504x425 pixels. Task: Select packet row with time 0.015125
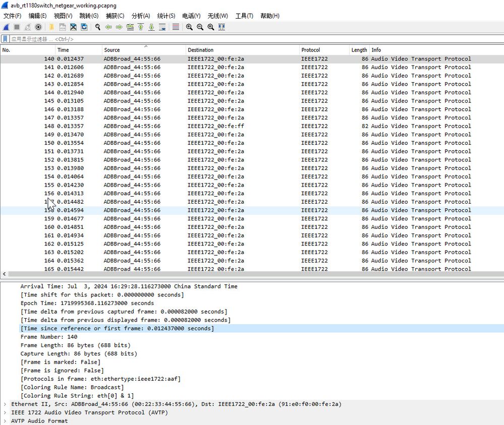coord(252,244)
